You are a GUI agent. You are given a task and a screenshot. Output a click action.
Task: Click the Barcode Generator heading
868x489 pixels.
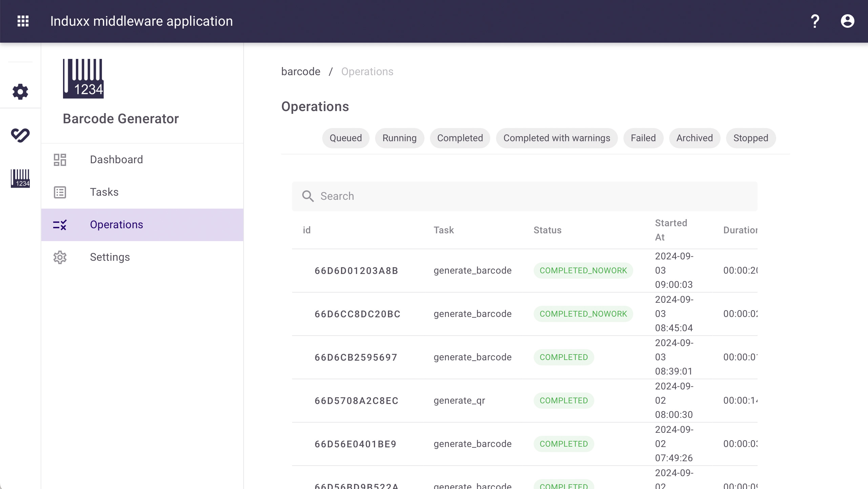click(x=121, y=119)
